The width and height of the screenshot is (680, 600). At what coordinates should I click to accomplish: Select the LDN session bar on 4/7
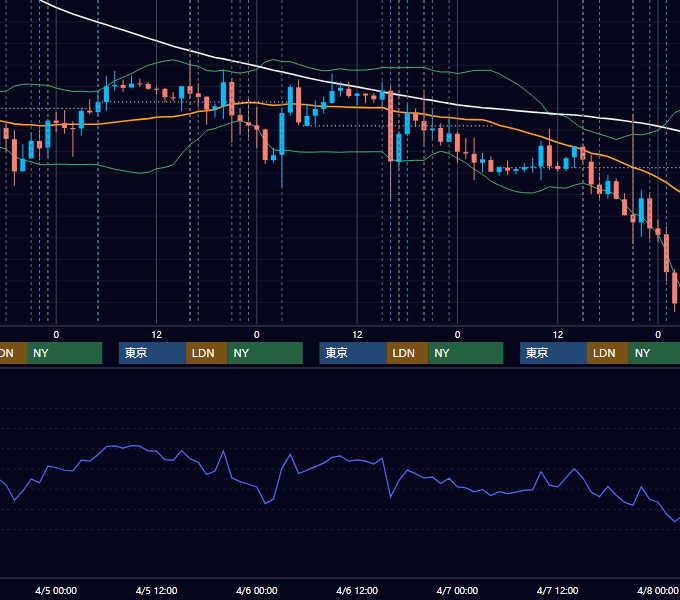(x=608, y=353)
